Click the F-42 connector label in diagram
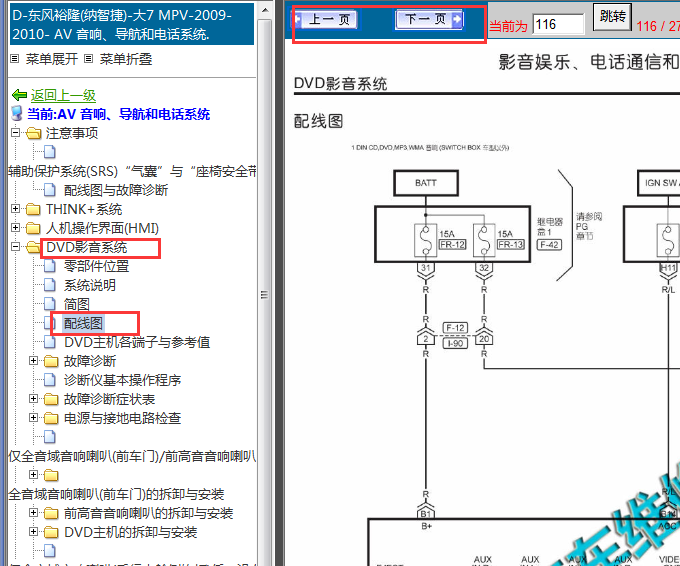 (549, 245)
